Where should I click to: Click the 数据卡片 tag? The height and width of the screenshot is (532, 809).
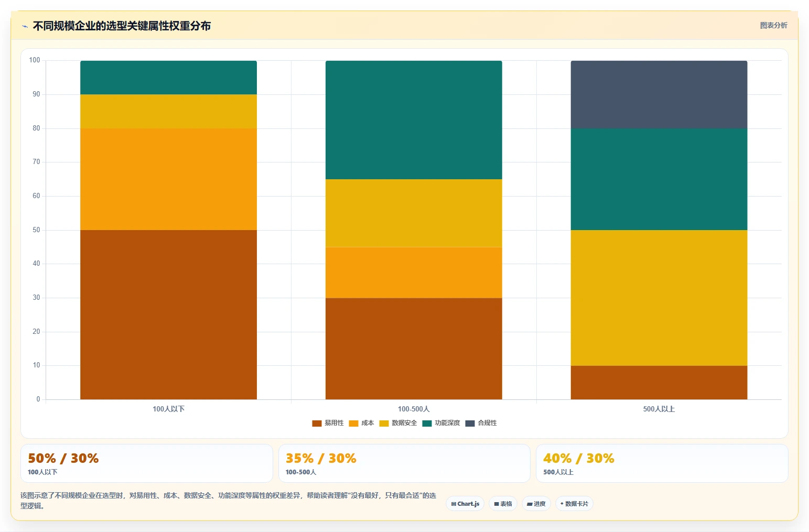click(574, 504)
